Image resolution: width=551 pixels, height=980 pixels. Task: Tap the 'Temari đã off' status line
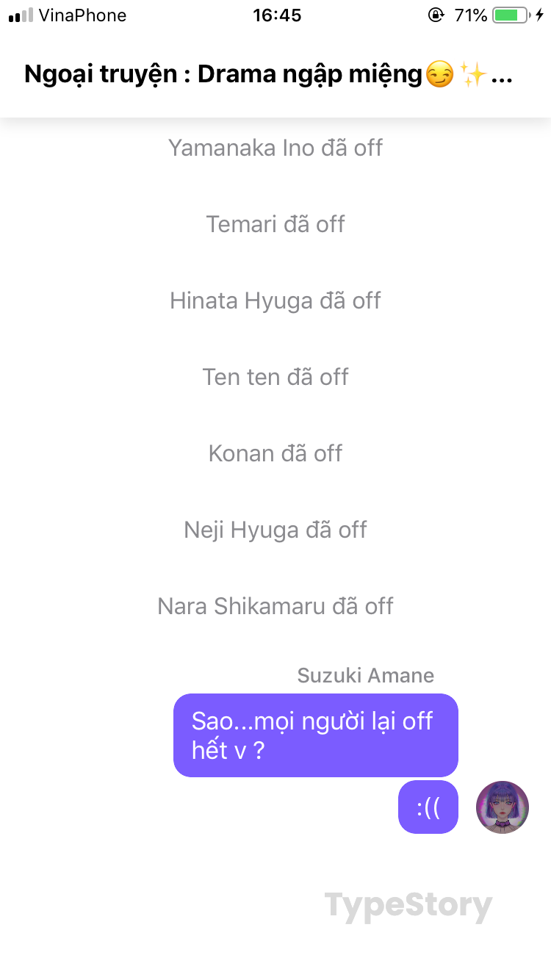click(275, 224)
